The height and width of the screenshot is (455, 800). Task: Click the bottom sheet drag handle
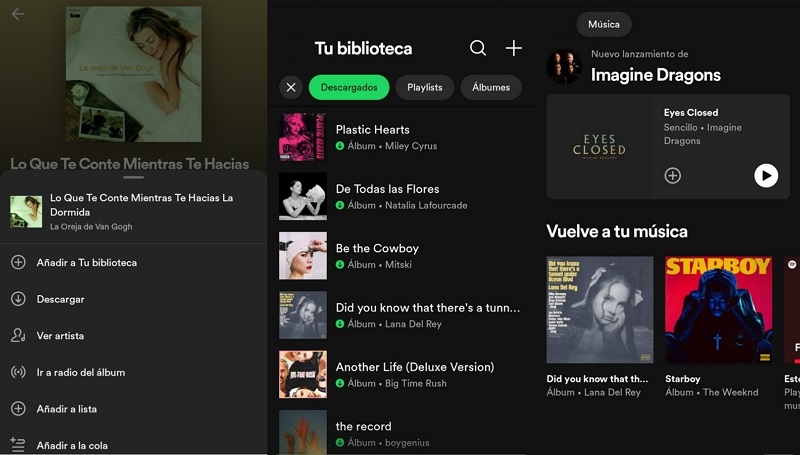tap(133, 178)
